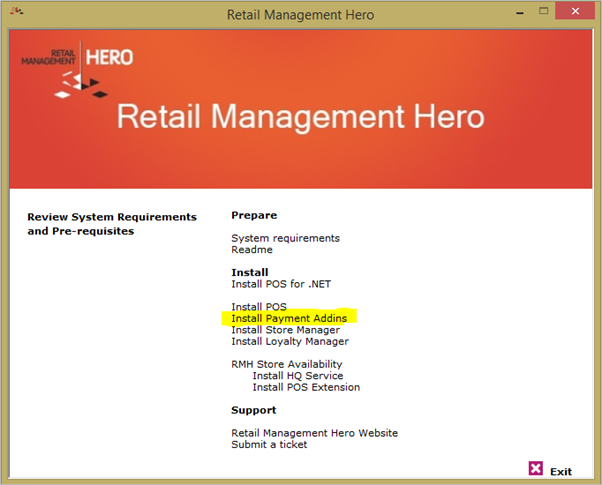The image size is (602, 485).
Task: Start Install HQ Service
Action: tap(298, 376)
